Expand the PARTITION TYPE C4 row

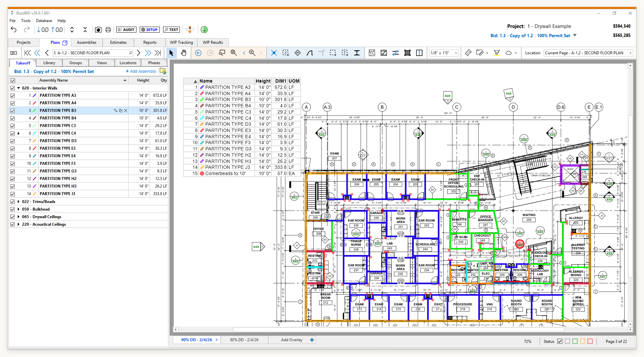tap(19, 133)
